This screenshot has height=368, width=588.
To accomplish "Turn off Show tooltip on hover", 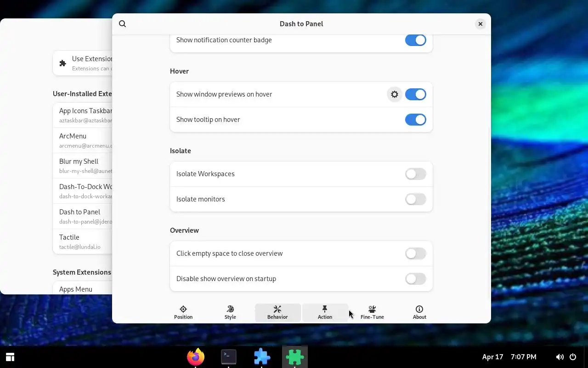I will [x=416, y=120].
